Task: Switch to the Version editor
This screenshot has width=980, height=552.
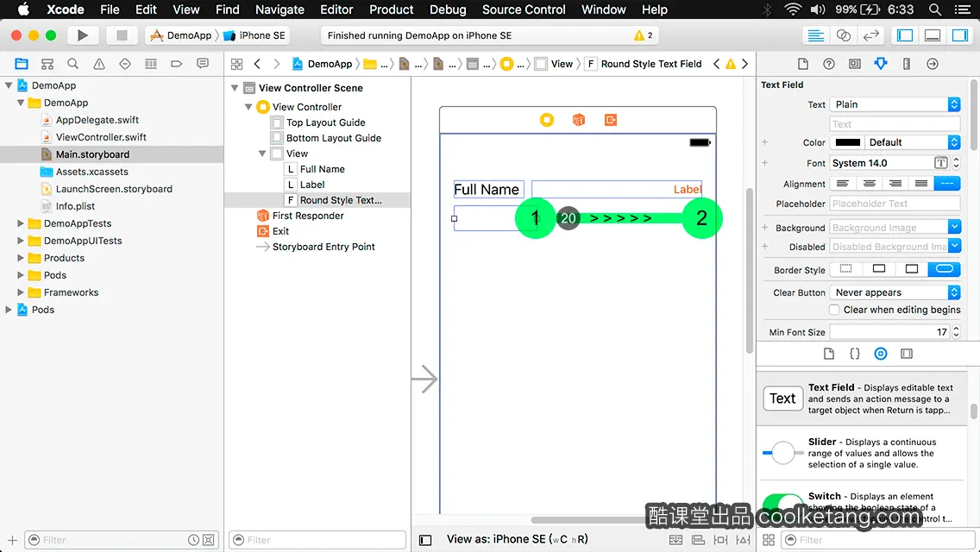Action: tap(870, 35)
